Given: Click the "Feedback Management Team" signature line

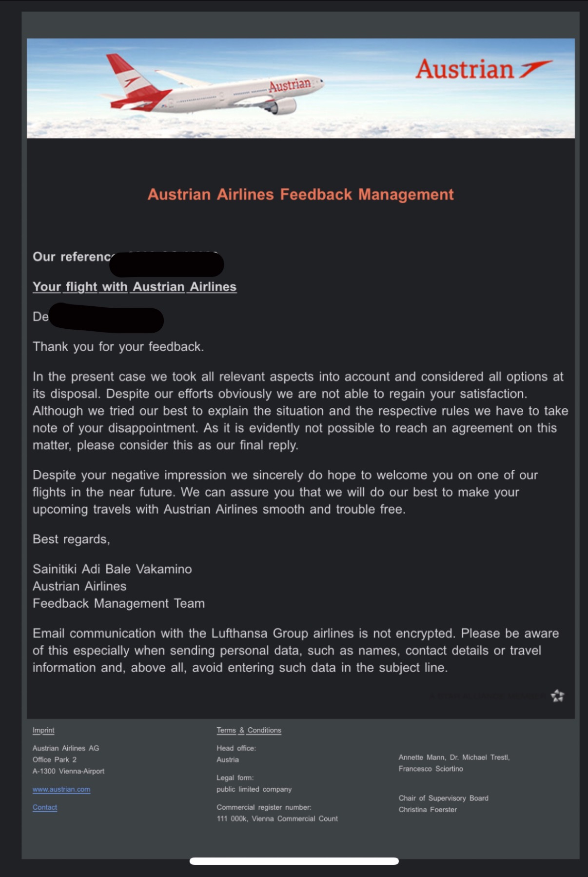Looking at the screenshot, I should 118,603.
